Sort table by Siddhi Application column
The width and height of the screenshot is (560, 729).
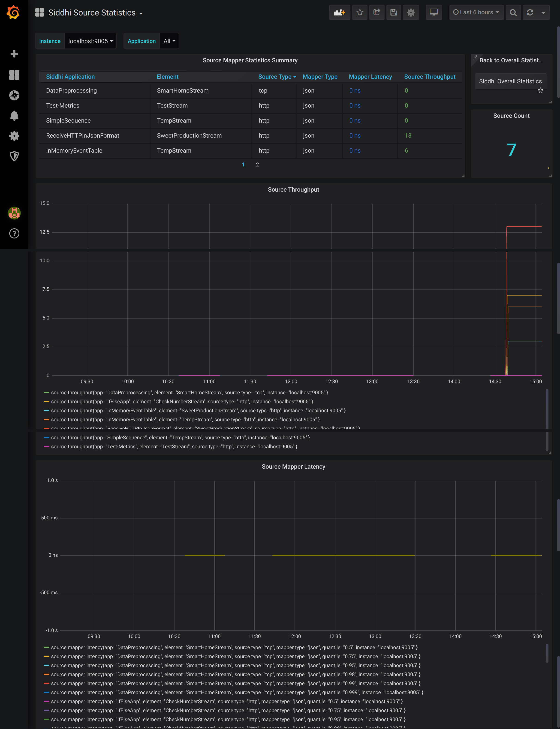70,77
